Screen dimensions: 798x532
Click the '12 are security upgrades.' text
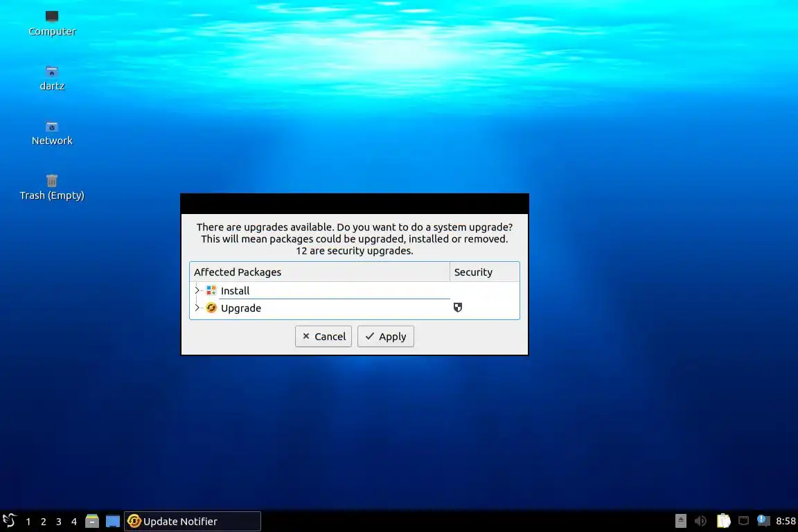pyautogui.click(x=354, y=251)
